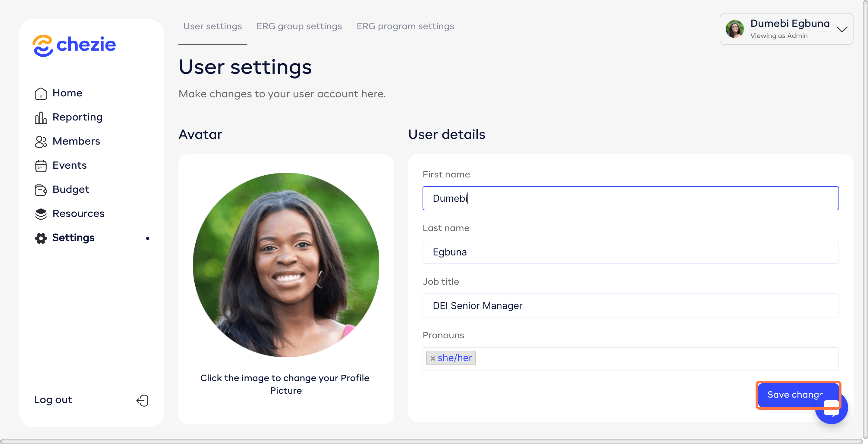The width and height of the screenshot is (868, 444).
Task: Switch to ERG group settings tab
Action: (x=299, y=26)
